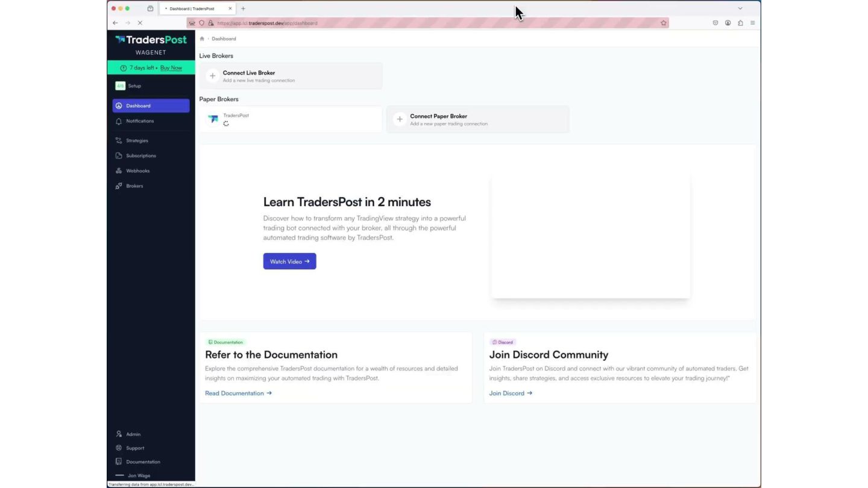Close the Dashboard | TradersPost tab
This screenshot has width=868, height=488.
pyautogui.click(x=230, y=8)
